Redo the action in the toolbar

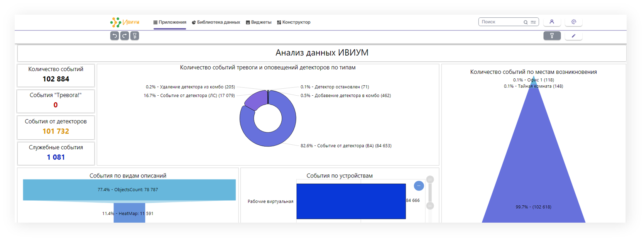125,36
